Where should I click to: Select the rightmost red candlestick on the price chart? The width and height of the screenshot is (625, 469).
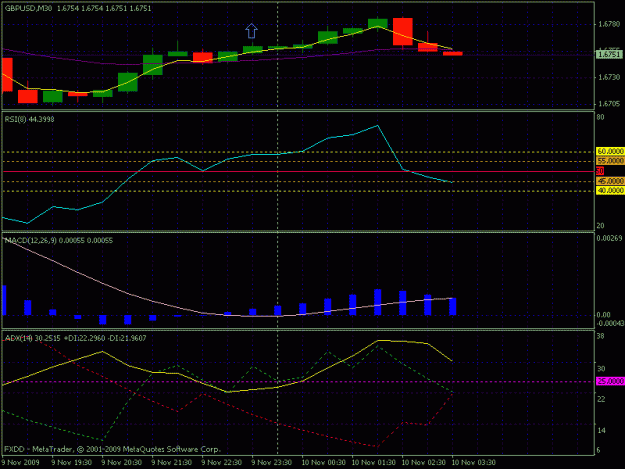tap(453, 53)
